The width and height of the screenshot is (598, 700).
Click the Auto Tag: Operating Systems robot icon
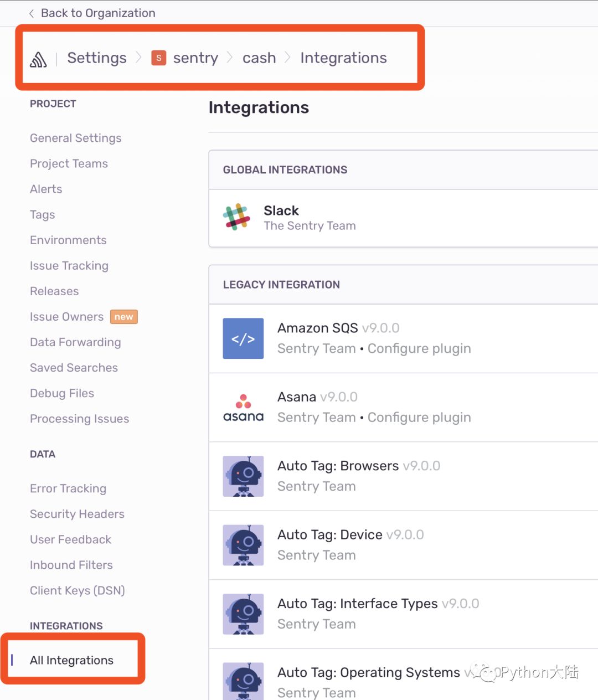[x=243, y=682]
